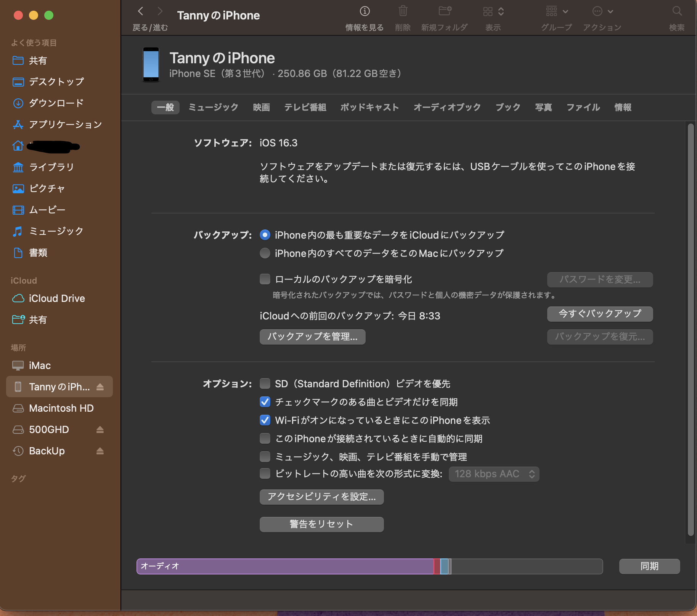Switch to the テレビ番組 tab
The height and width of the screenshot is (616, 697).
(305, 107)
